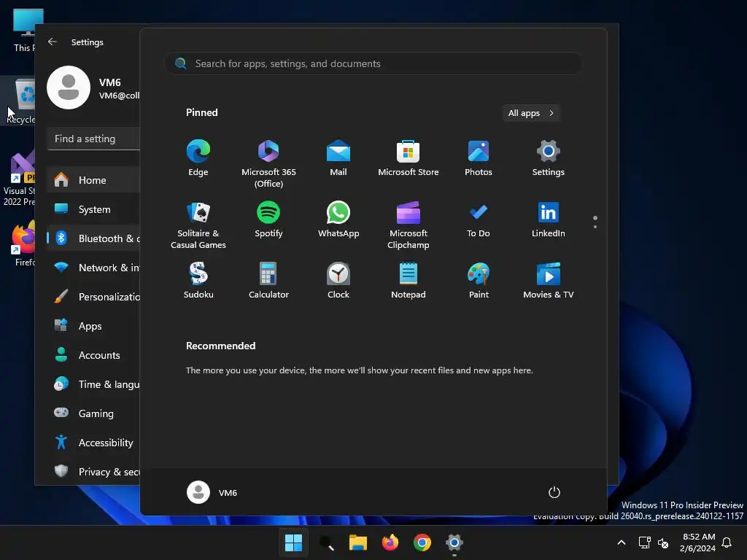This screenshot has width=747, height=560.
Task: Click the date and time clock
Action: 698,542
